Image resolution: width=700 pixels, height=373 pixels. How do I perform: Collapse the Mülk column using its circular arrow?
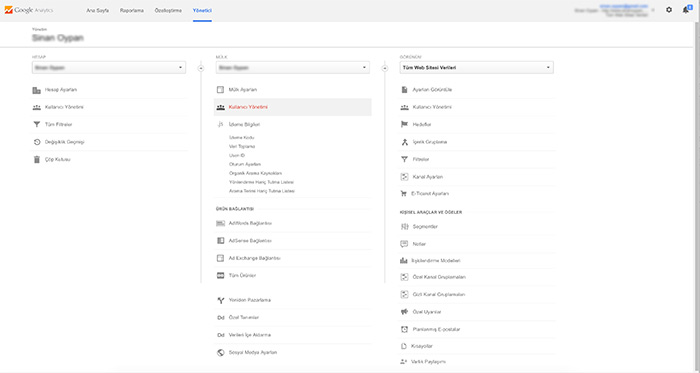point(385,68)
